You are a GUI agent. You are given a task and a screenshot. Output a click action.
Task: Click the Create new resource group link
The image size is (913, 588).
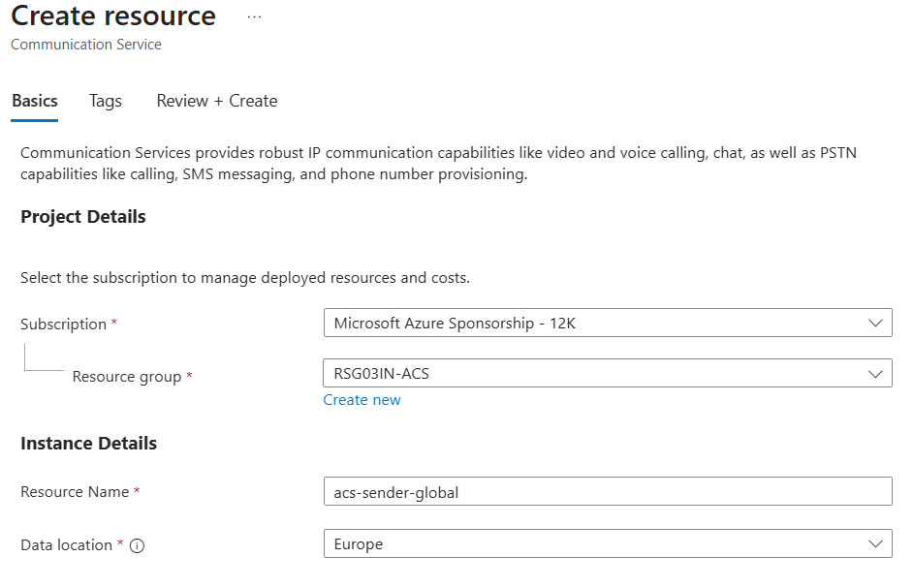[362, 400]
